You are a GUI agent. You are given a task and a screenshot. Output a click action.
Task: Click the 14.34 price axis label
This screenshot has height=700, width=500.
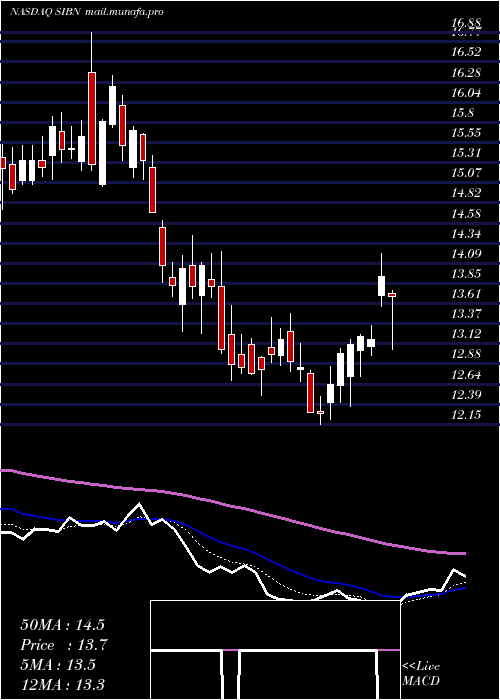click(x=466, y=233)
